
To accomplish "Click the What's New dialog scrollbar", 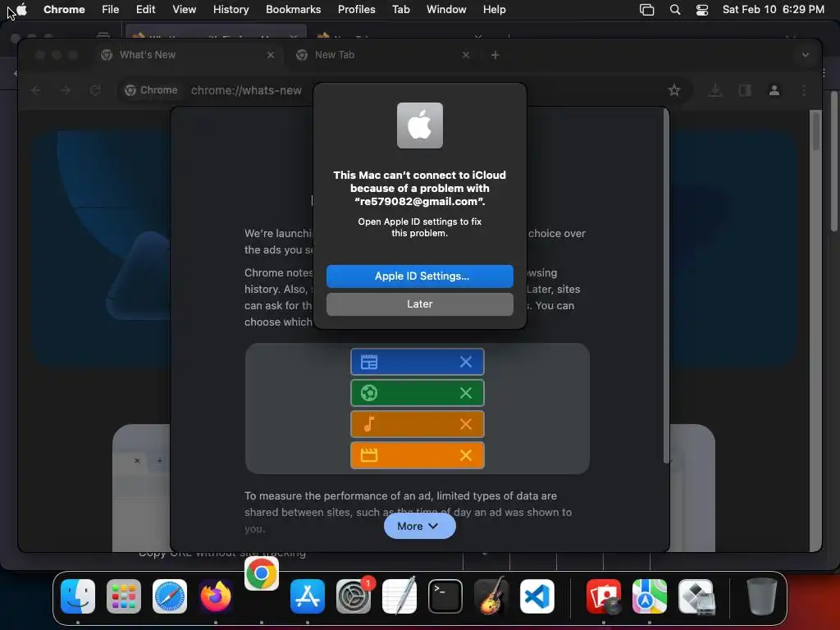I will [666, 286].
